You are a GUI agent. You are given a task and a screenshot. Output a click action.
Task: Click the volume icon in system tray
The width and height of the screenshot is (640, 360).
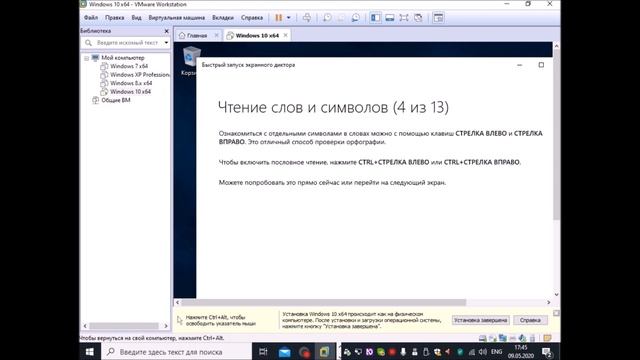click(483, 352)
